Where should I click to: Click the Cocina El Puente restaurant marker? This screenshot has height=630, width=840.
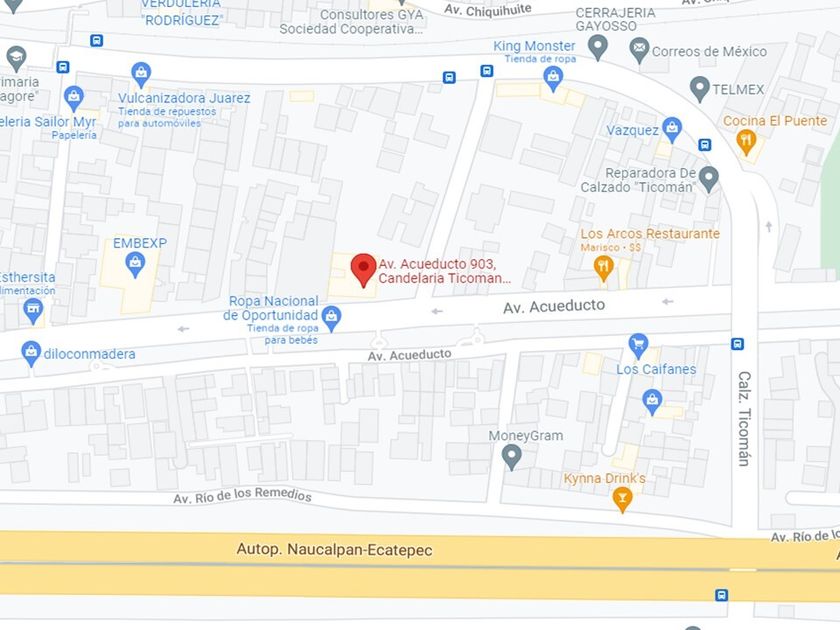coord(746,142)
